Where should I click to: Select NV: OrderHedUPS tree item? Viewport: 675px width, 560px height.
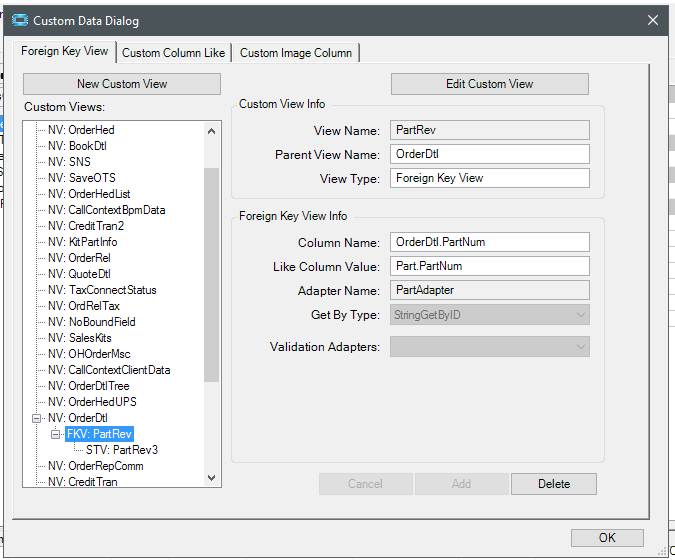click(x=92, y=402)
